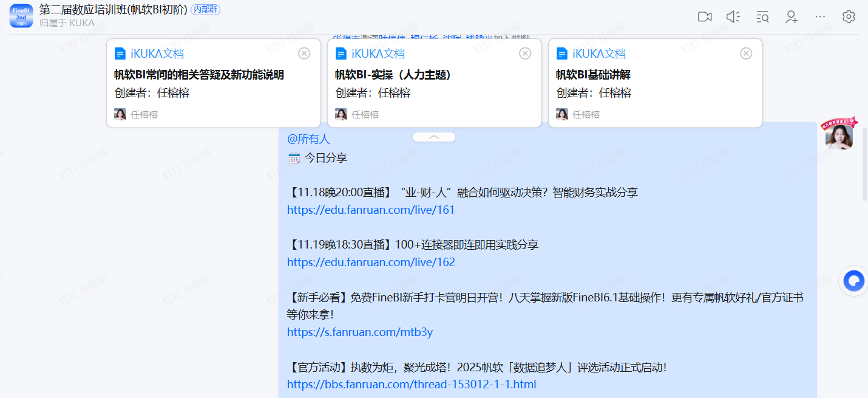Open the three-dot more options menu
This screenshot has width=868, height=398.
(x=820, y=17)
